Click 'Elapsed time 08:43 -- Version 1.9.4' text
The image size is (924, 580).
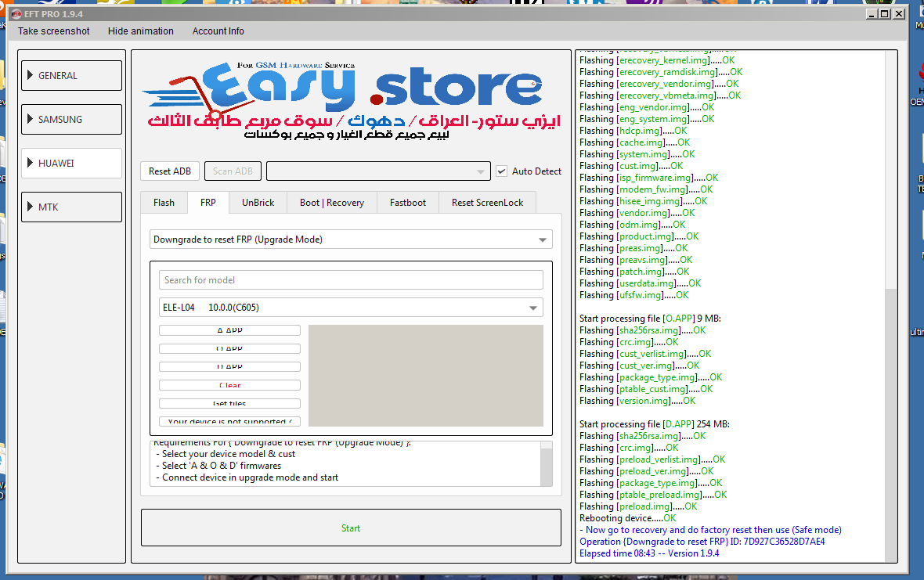pos(649,553)
